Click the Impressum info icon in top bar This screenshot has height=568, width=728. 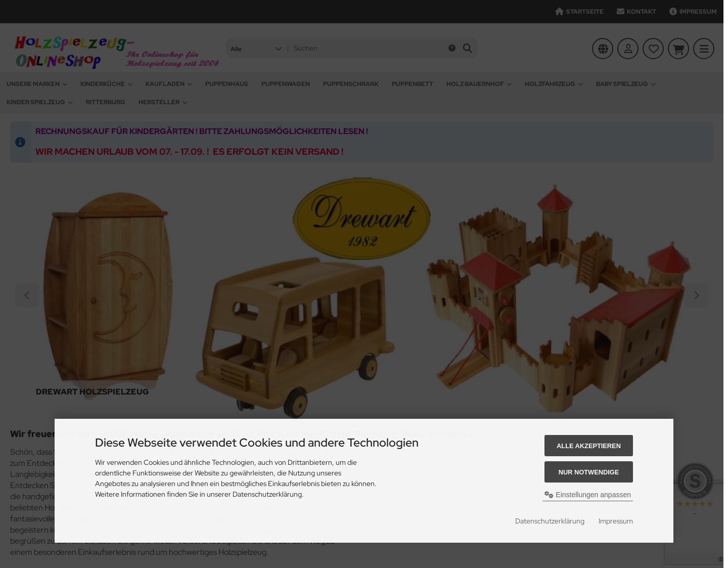(x=673, y=12)
